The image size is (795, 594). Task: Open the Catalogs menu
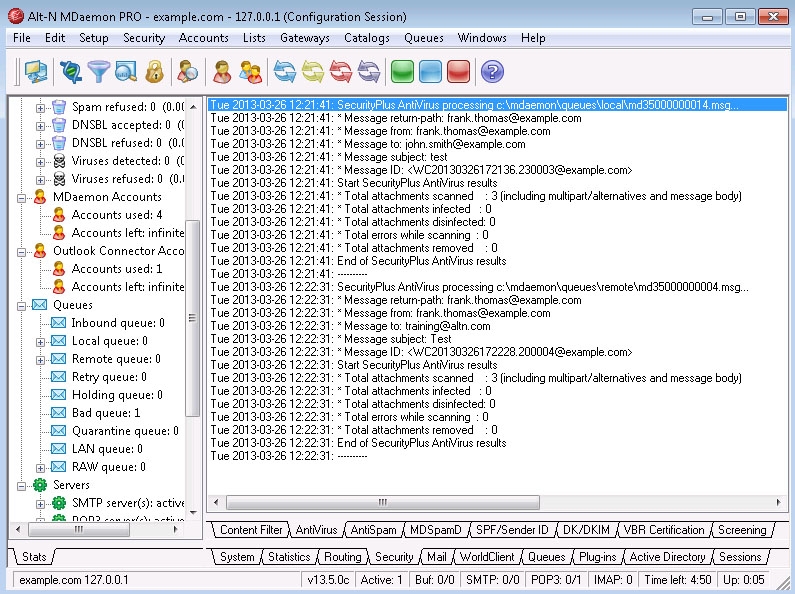pyautogui.click(x=367, y=38)
